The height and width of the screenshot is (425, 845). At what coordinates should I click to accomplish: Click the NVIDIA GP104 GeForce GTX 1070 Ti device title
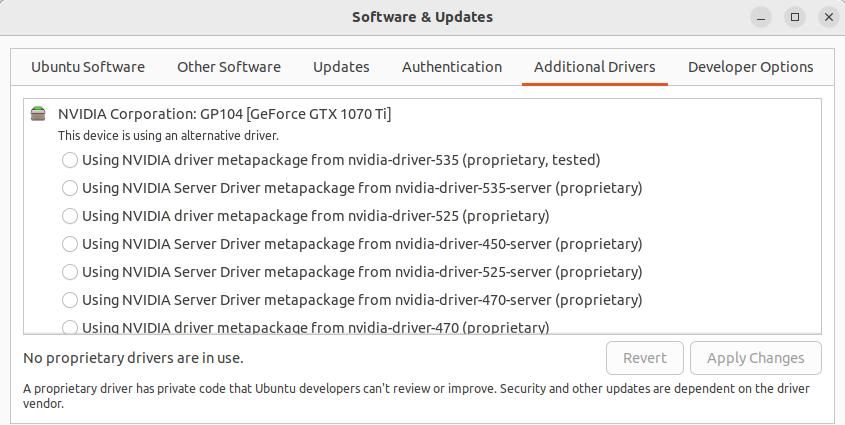tap(224, 114)
